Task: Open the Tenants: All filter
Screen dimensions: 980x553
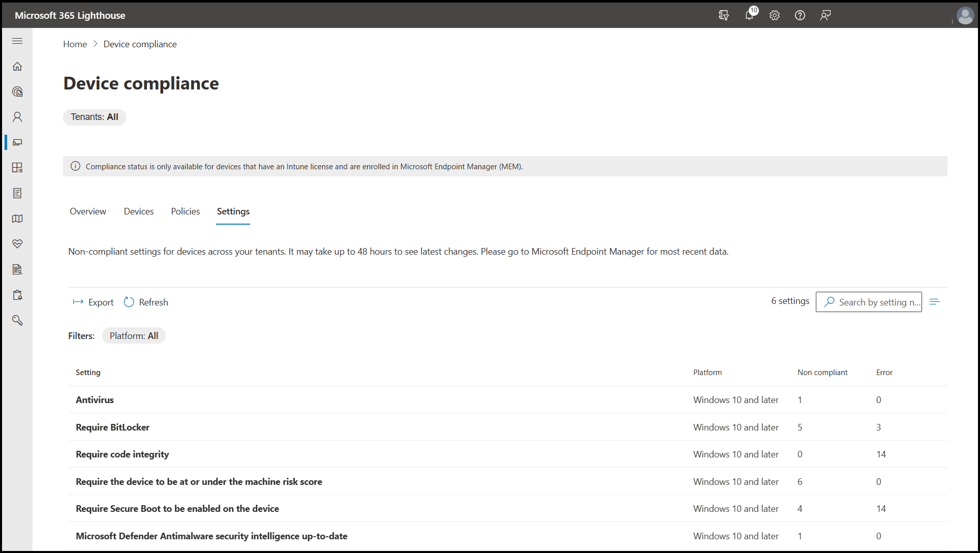Action: (x=95, y=117)
